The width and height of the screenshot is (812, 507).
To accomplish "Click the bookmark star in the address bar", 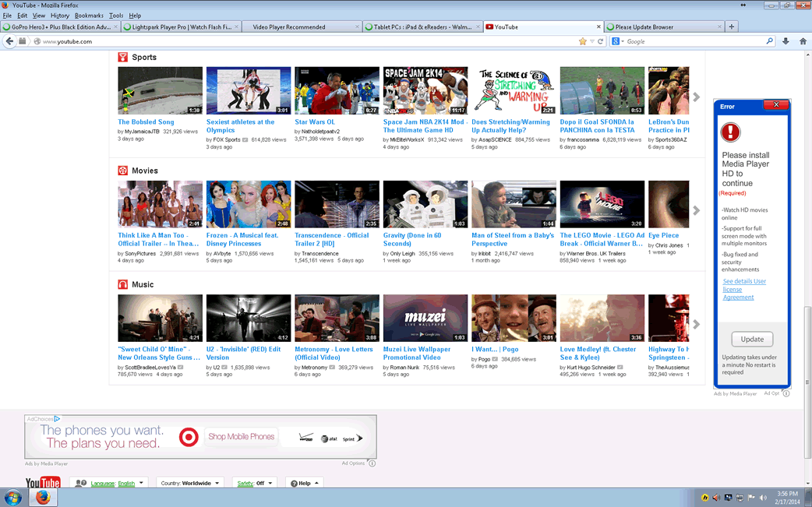I will pyautogui.click(x=582, y=41).
